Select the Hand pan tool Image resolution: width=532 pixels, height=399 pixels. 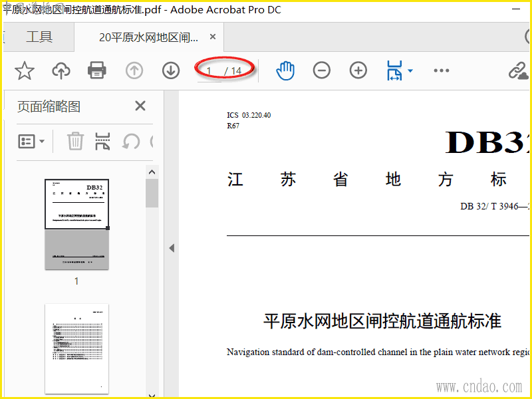pos(285,70)
